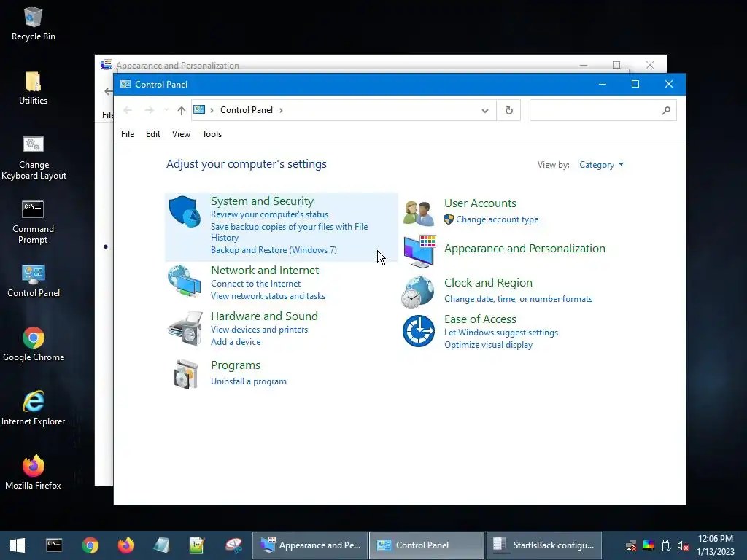
Task: Open System and Security heading link
Action: pos(262,201)
